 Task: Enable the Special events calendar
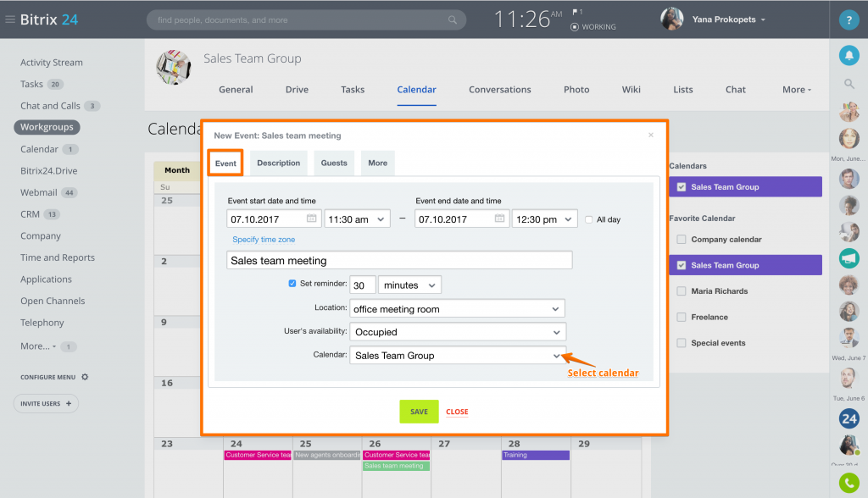click(x=682, y=343)
